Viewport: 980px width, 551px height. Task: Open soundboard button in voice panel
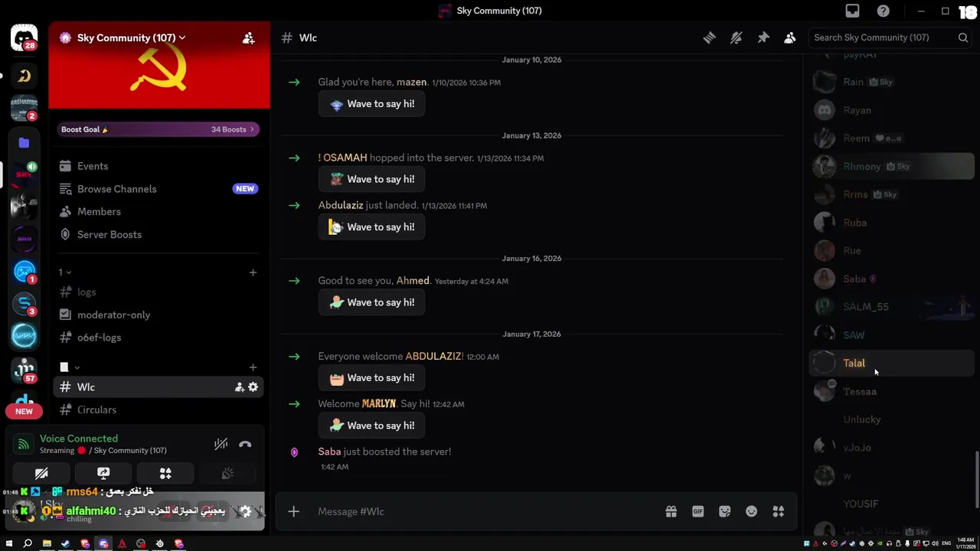tap(227, 474)
